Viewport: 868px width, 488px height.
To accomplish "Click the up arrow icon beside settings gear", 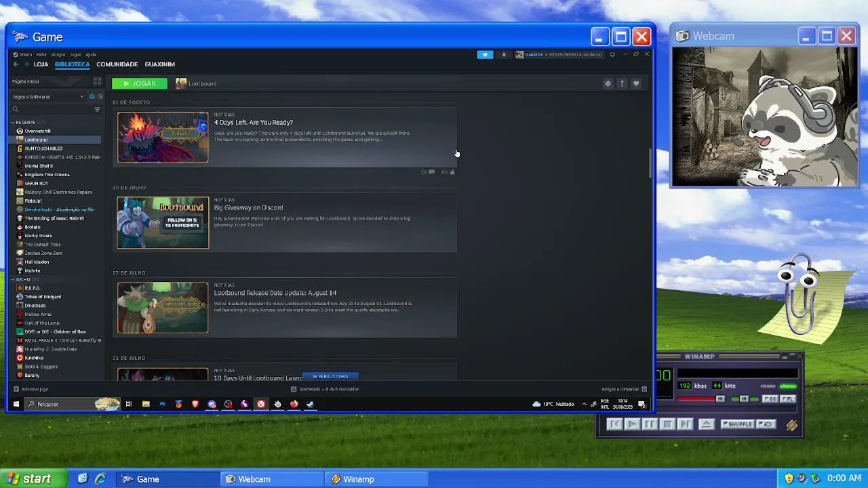I will point(621,83).
